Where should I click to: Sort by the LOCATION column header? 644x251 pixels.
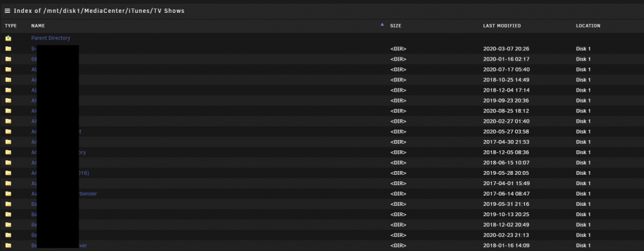tap(588, 26)
